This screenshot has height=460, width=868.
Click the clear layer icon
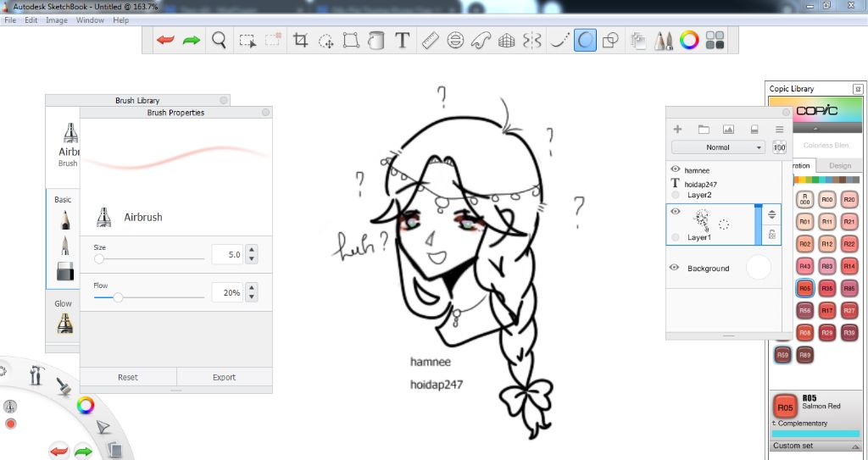[754, 130]
